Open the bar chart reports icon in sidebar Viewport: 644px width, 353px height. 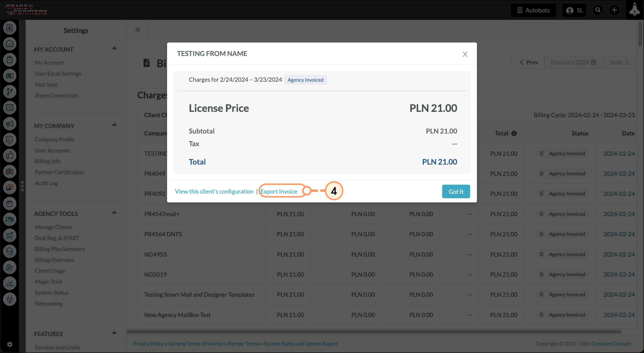tap(10, 283)
